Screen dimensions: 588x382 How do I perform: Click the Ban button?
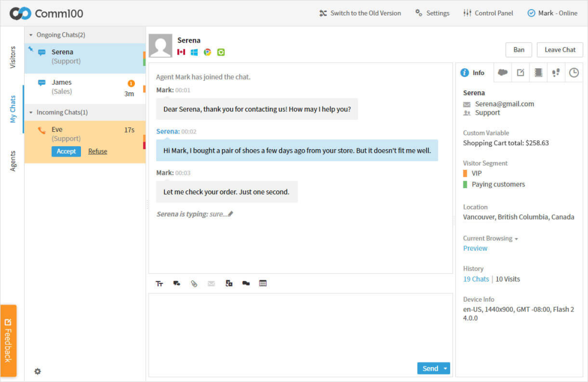tap(519, 50)
